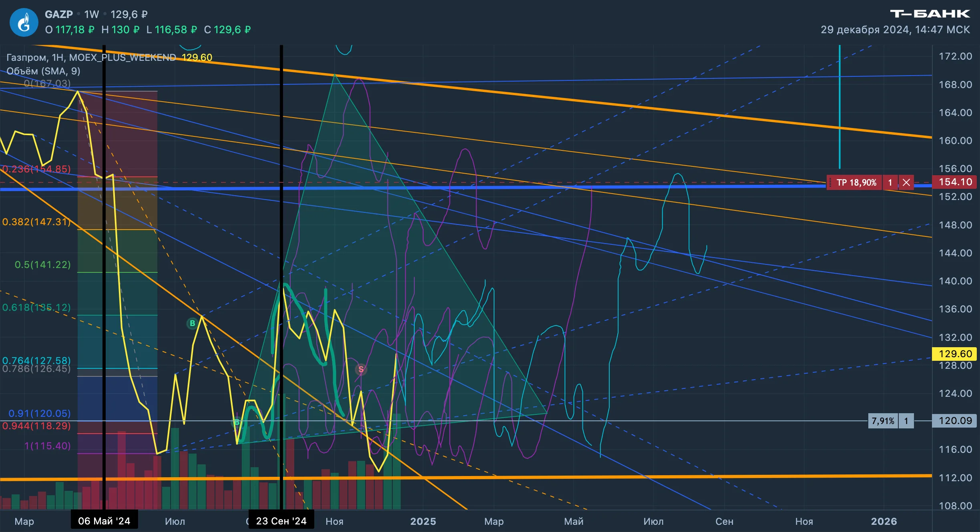The height and width of the screenshot is (532, 980).
Task: Click the Fibonacci 0.944(118.29) level label
Action: point(36,426)
